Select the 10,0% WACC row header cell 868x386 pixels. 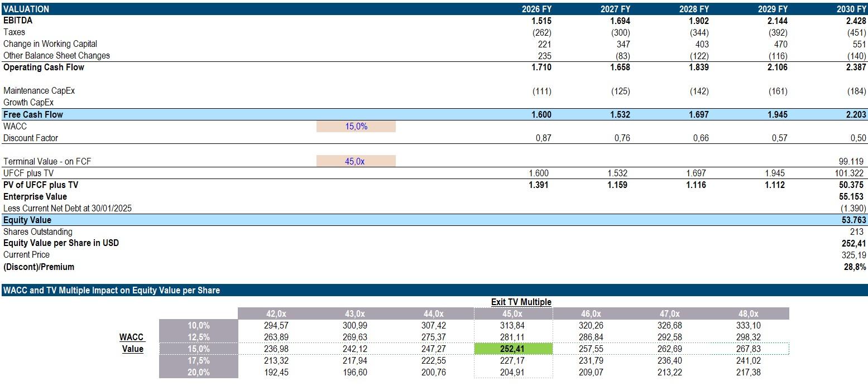(200, 325)
